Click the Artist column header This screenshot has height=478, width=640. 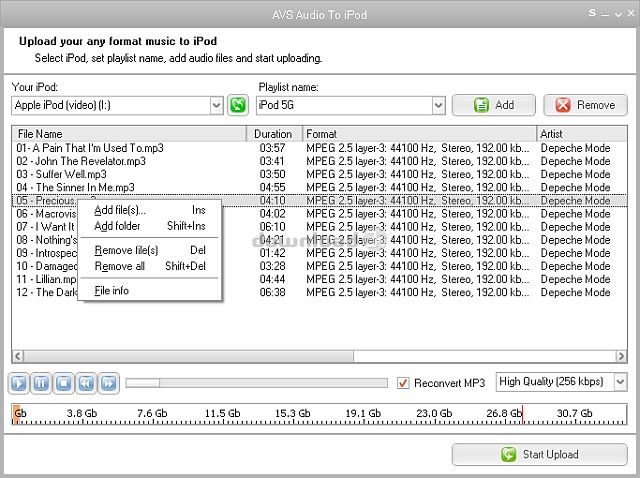tap(582, 134)
